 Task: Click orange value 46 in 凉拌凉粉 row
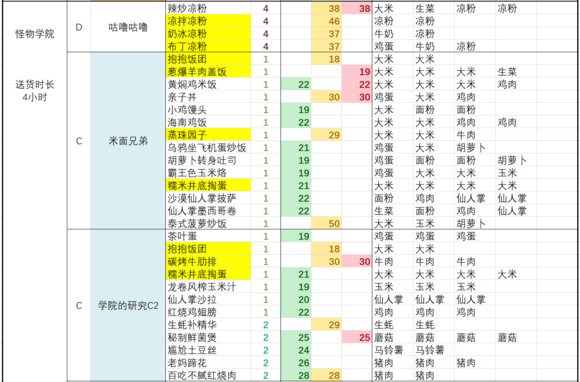click(326, 21)
